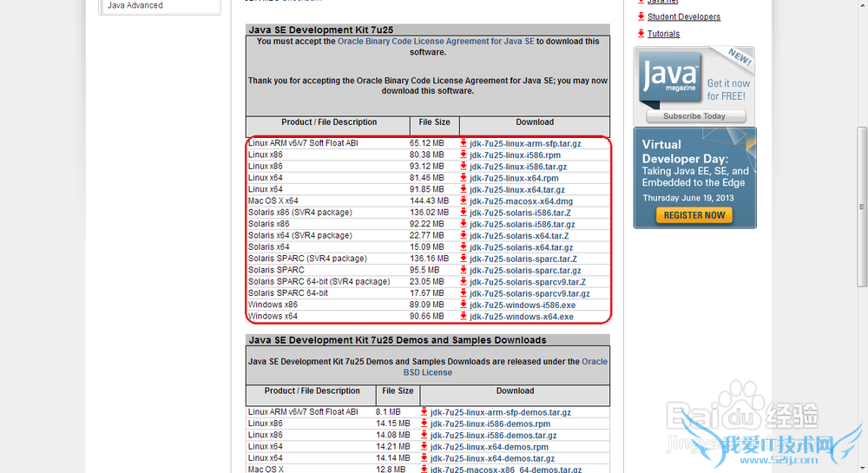Open the Oracle BSD License link
Image resolution: width=868 pixels, height=473 pixels.
pyautogui.click(x=505, y=367)
